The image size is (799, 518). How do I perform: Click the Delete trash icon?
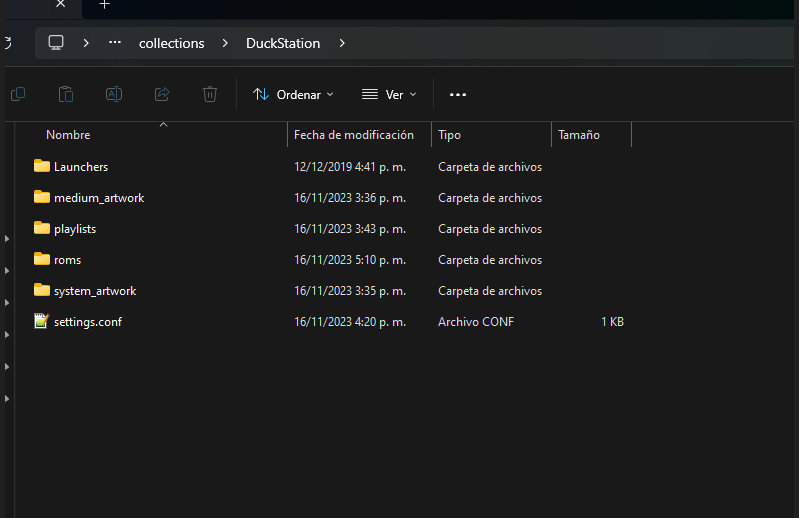[210, 94]
